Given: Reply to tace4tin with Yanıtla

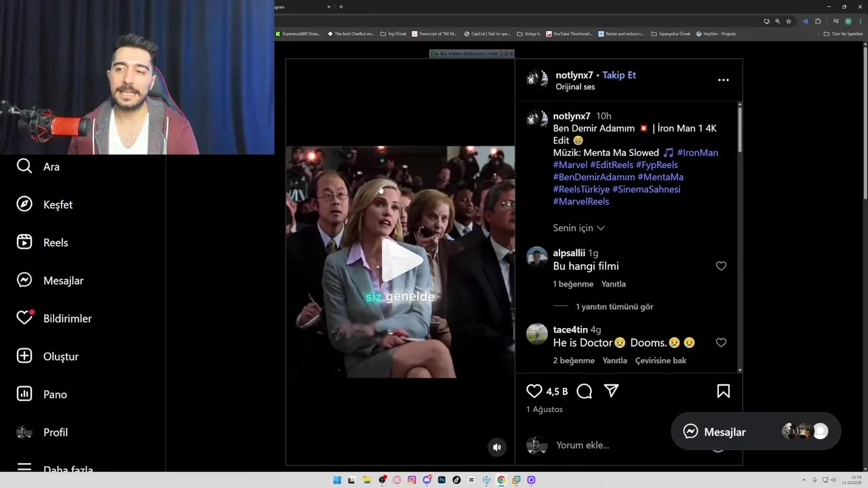Looking at the screenshot, I should pos(615,361).
